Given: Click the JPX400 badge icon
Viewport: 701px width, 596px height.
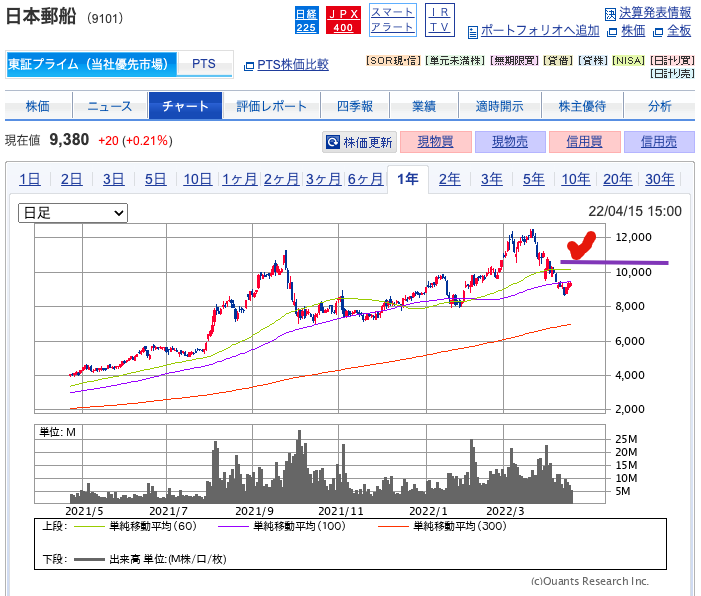Looking at the screenshot, I should coord(343,20).
